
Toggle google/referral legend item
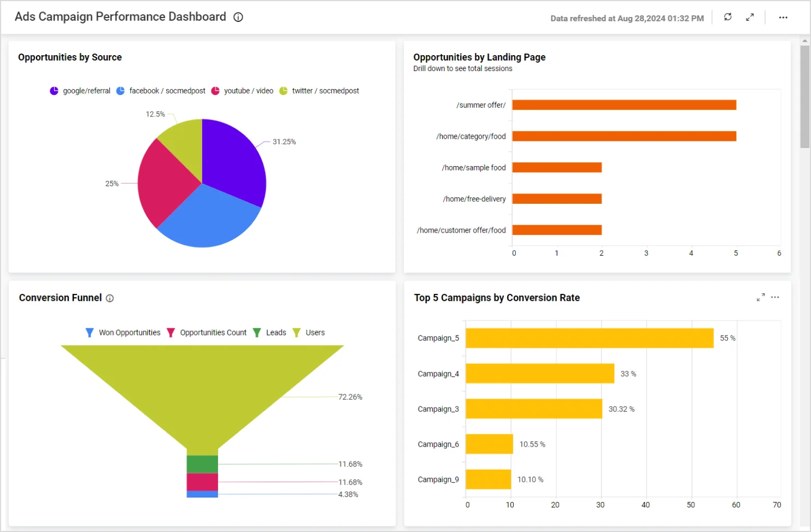pos(80,91)
